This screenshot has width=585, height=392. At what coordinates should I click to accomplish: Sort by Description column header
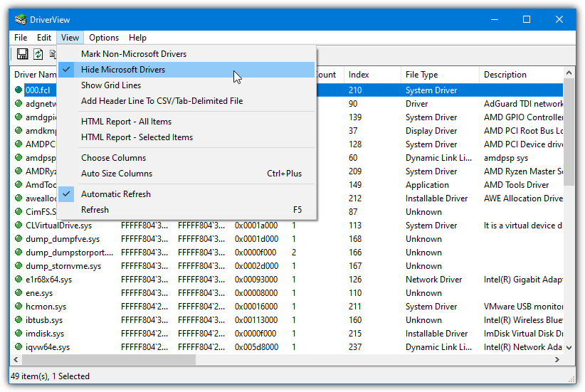click(x=521, y=75)
